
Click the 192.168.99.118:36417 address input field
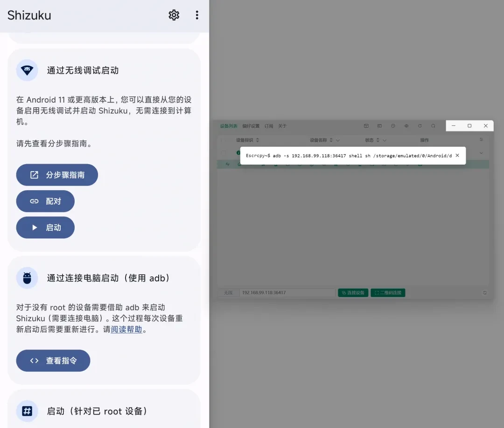(x=287, y=292)
